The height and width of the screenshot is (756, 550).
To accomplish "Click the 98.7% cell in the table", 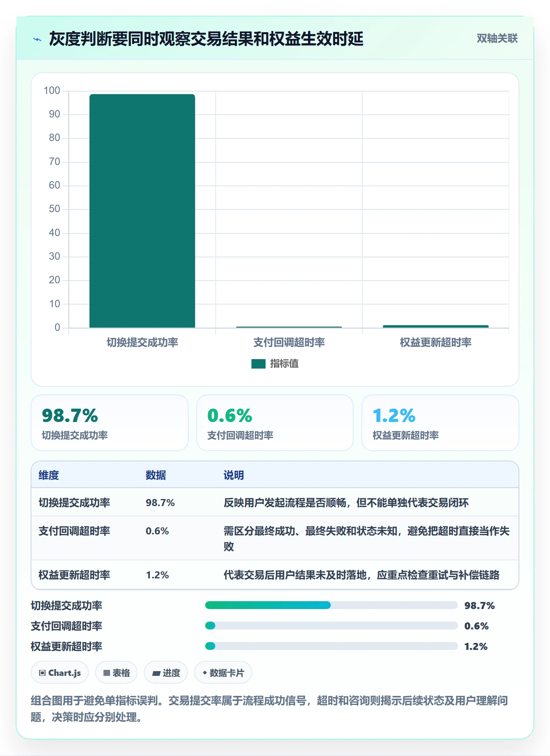I will [x=160, y=503].
